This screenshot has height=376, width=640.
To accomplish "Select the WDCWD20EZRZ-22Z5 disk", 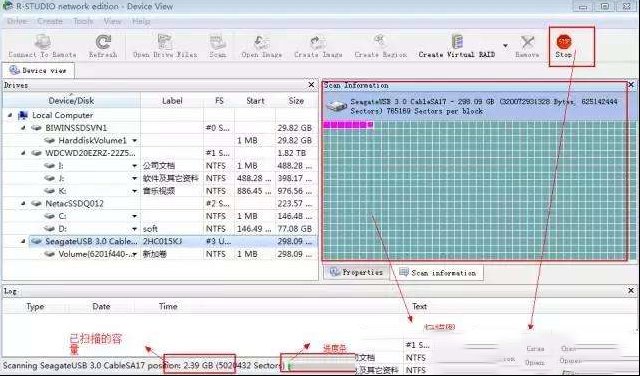I will 90,153.
